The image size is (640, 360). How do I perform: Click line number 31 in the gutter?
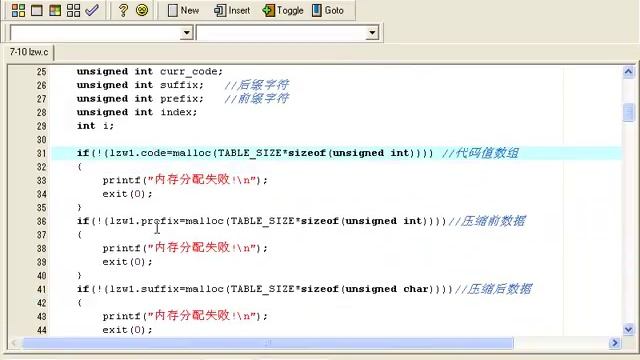tap(42, 153)
